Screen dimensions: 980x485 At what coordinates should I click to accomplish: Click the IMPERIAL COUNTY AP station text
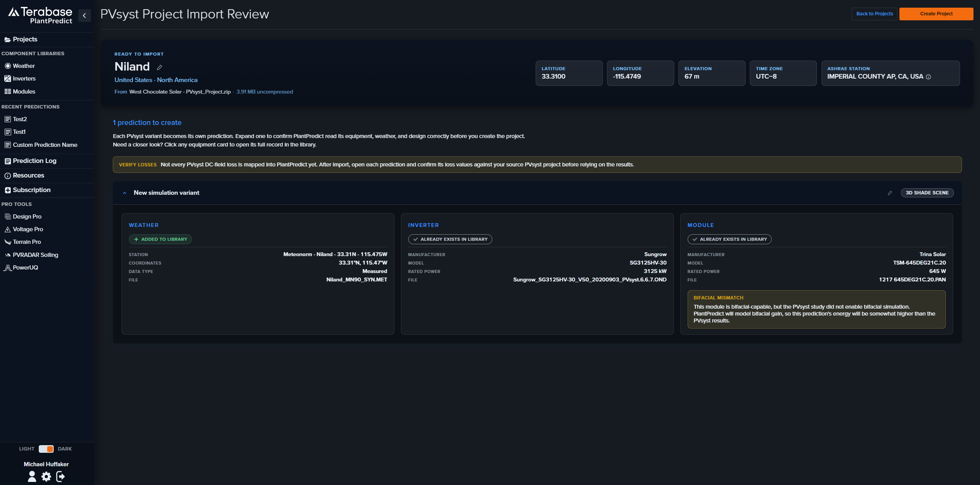tap(875, 77)
